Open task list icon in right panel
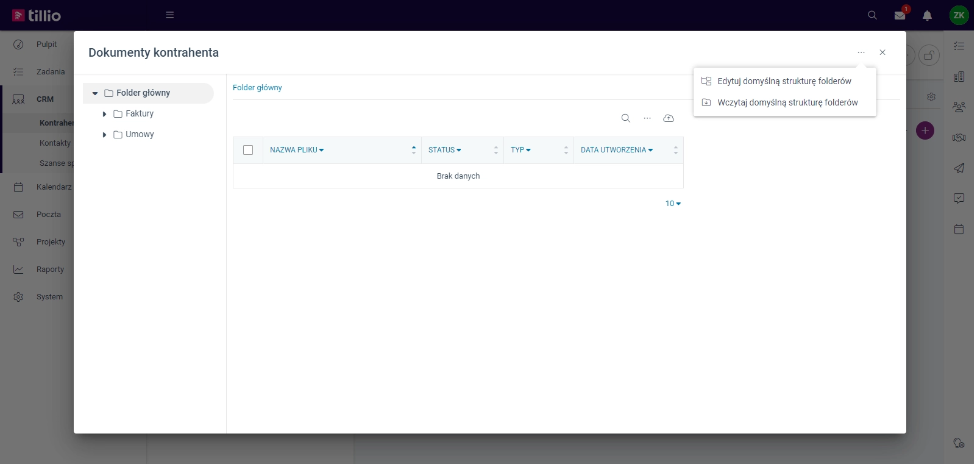Viewport: 980px width, 464px height. pyautogui.click(x=959, y=46)
